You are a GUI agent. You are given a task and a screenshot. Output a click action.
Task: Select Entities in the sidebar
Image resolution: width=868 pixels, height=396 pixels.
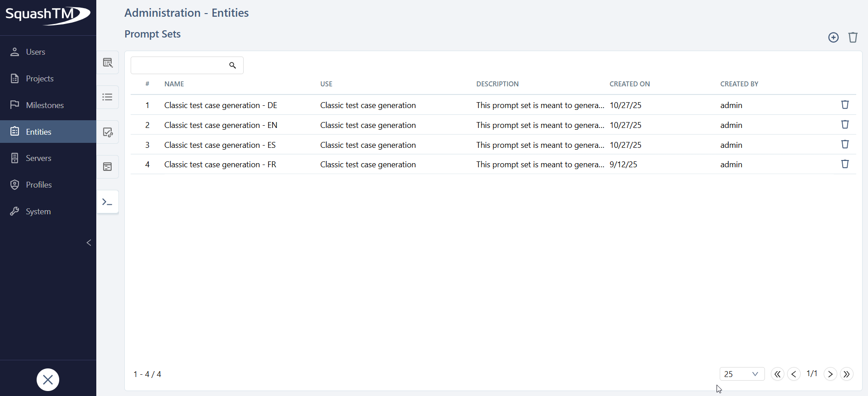coord(48,132)
